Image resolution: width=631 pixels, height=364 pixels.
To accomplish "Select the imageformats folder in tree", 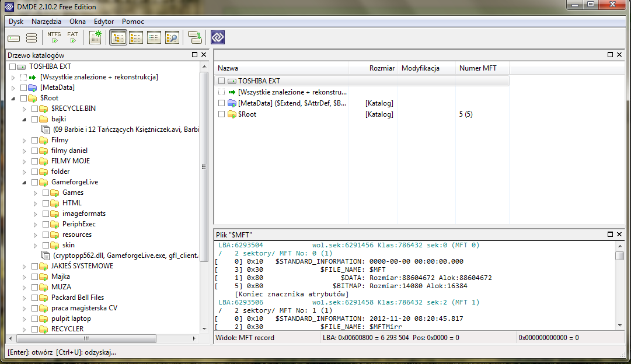I will [x=83, y=213].
